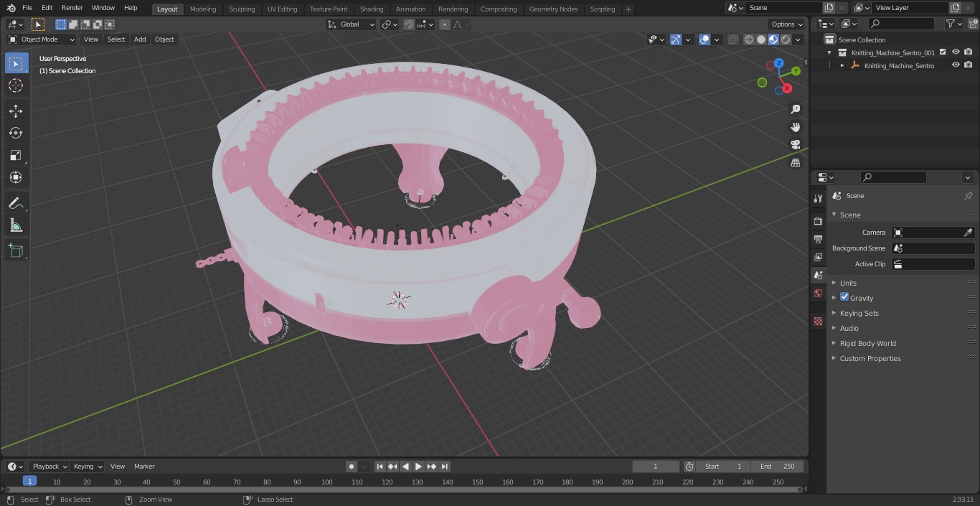Viewport: 980px width, 506px height.
Task: Select the Transform tool
Action: (x=16, y=177)
